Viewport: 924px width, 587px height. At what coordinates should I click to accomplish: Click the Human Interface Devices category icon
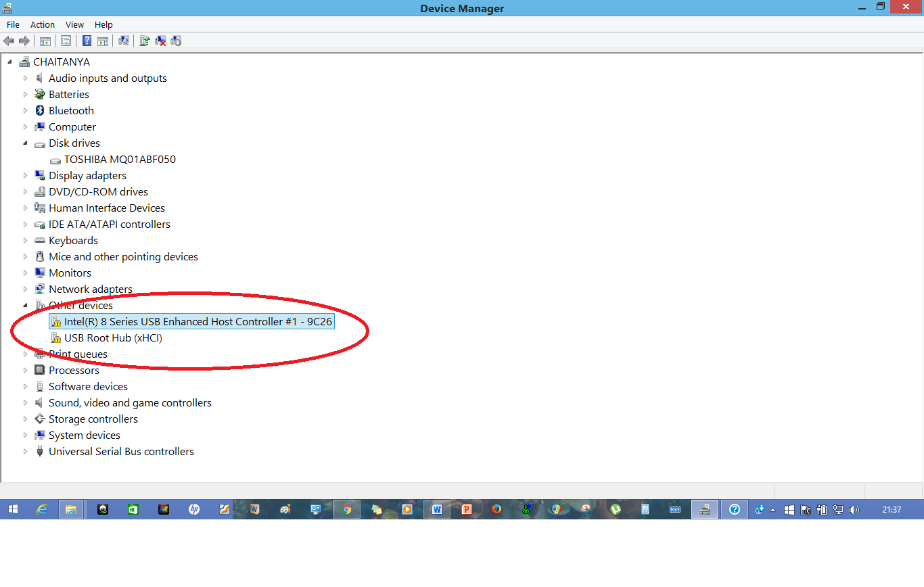(40, 208)
